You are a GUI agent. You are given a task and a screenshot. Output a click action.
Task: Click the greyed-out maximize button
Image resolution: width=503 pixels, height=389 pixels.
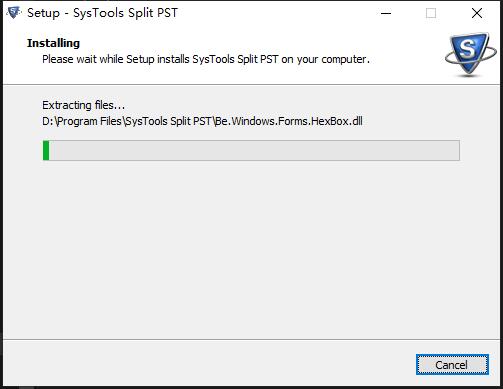(x=431, y=13)
